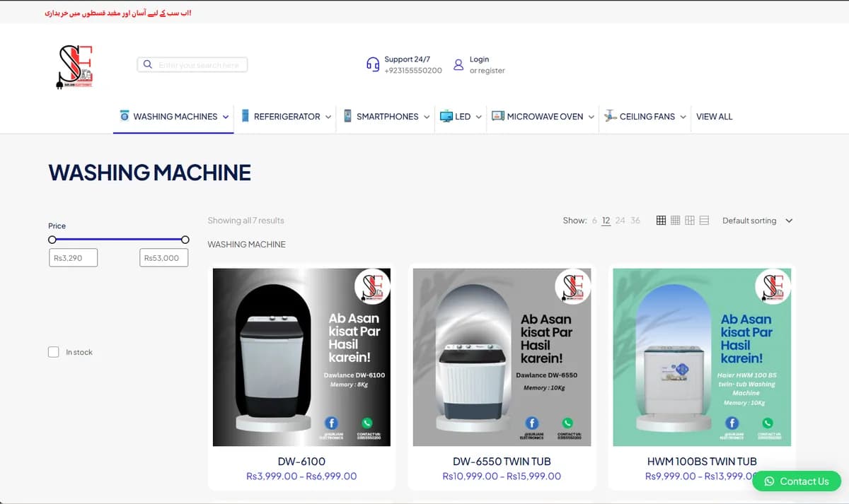Click the red Urdu announcement banner text
This screenshot has height=504, width=849.
(118, 13)
